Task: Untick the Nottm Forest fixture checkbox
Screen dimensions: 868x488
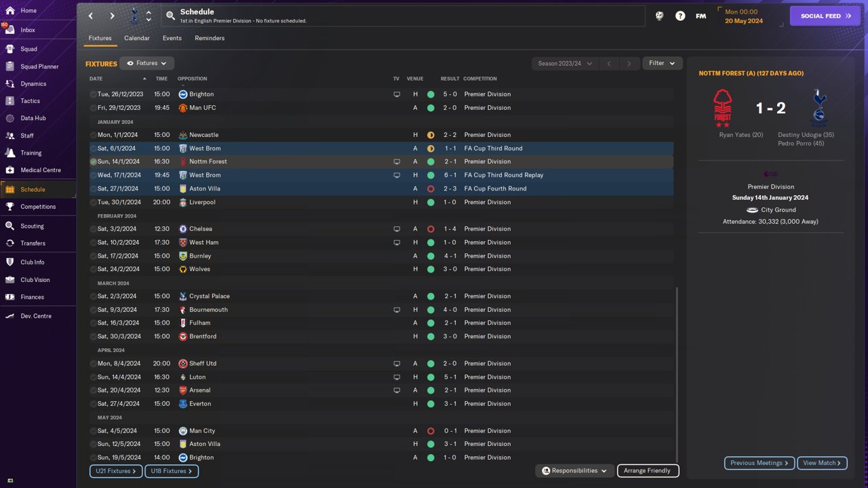Action: coord(94,162)
